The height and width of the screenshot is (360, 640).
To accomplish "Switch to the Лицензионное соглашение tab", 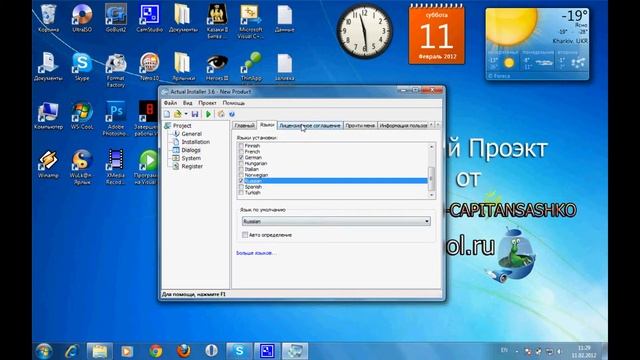I will (310, 125).
